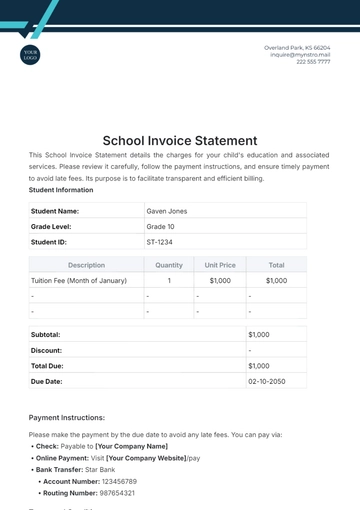360x510 pixels.
Task: Select the routing number '987654321'
Action: (117, 493)
